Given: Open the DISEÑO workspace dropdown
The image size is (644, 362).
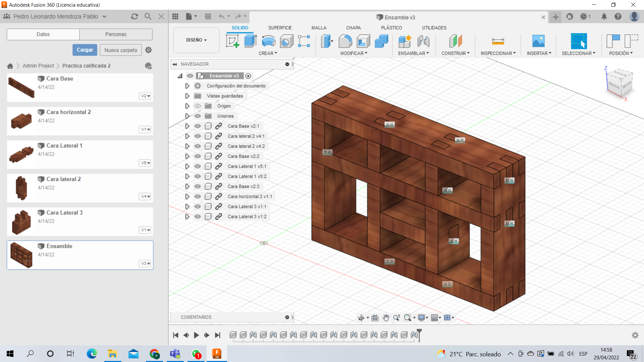Looking at the screenshot, I should click(196, 40).
